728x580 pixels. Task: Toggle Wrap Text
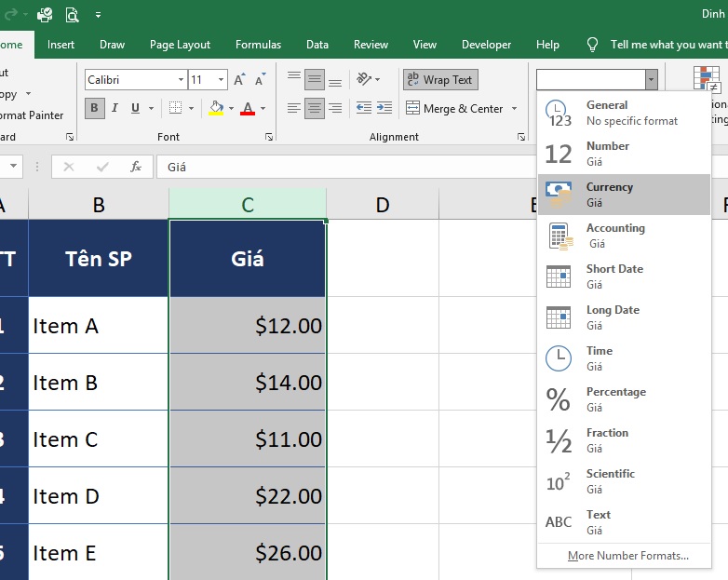(x=440, y=80)
